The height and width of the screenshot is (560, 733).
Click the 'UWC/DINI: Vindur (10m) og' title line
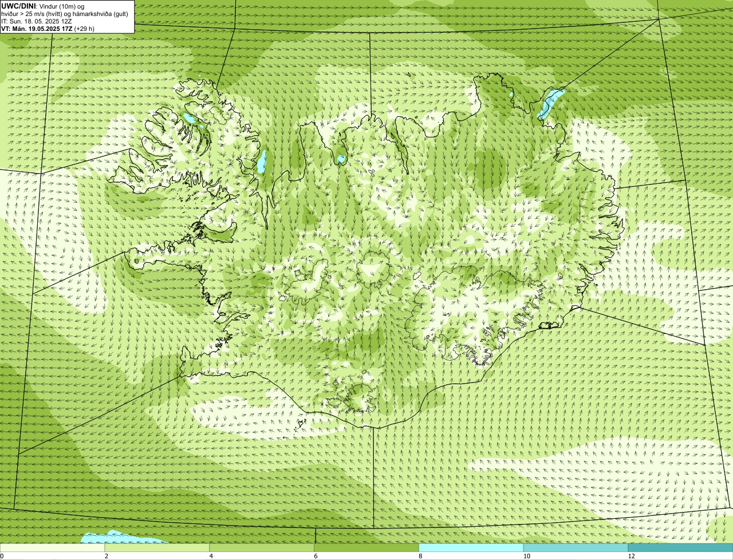point(43,6)
